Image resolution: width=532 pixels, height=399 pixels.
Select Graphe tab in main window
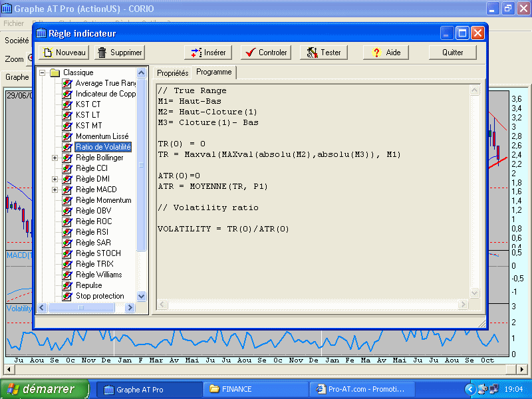[x=17, y=77]
